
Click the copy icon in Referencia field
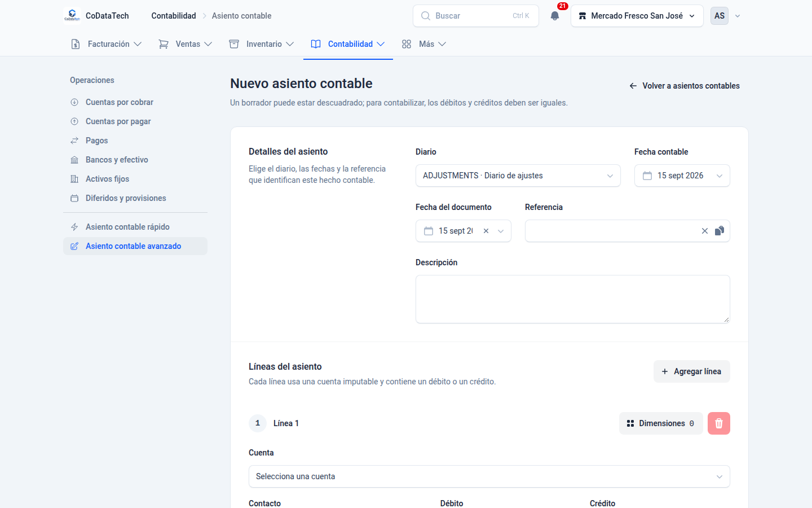[x=720, y=231]
